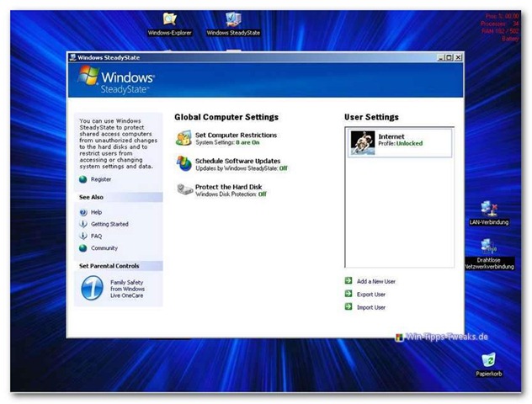The image size is (532, 404).
Task: Open the FAQ link
Action: coord(96,237)
